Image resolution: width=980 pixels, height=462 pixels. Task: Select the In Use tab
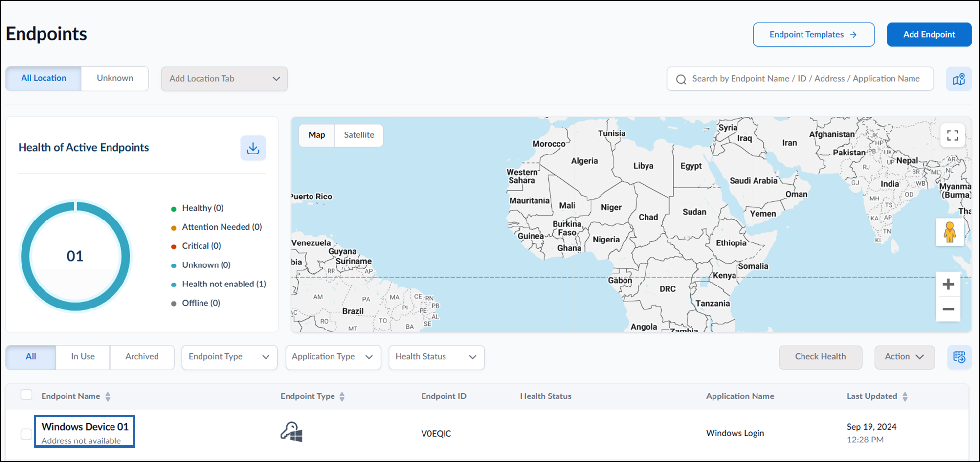point(83,357)
